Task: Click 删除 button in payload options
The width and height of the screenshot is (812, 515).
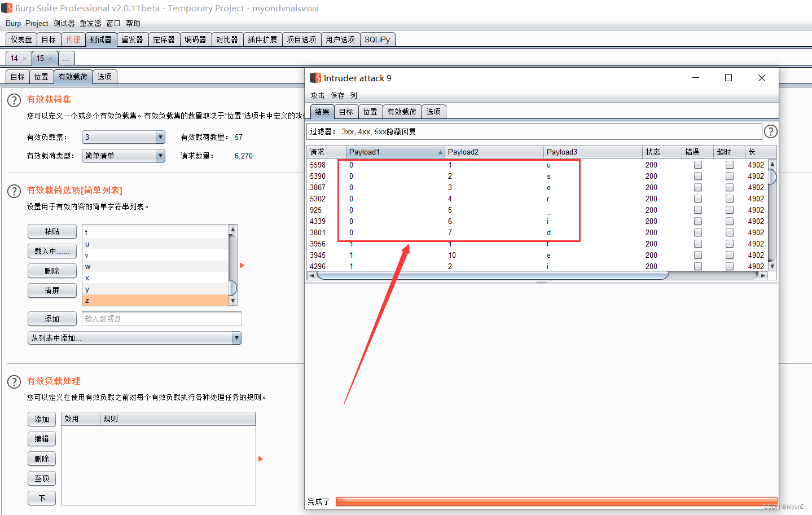Action: tap(52, 271)
